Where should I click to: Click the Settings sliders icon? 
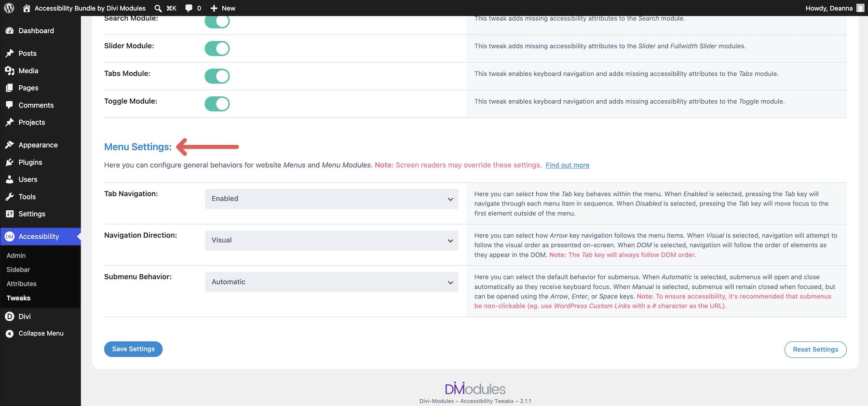[x=10, y=214]
